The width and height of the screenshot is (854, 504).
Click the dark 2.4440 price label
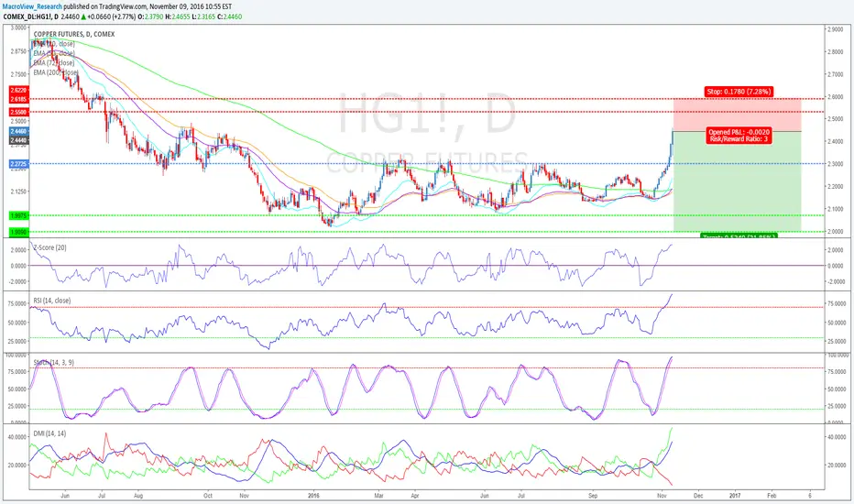(x=18, y=140)
